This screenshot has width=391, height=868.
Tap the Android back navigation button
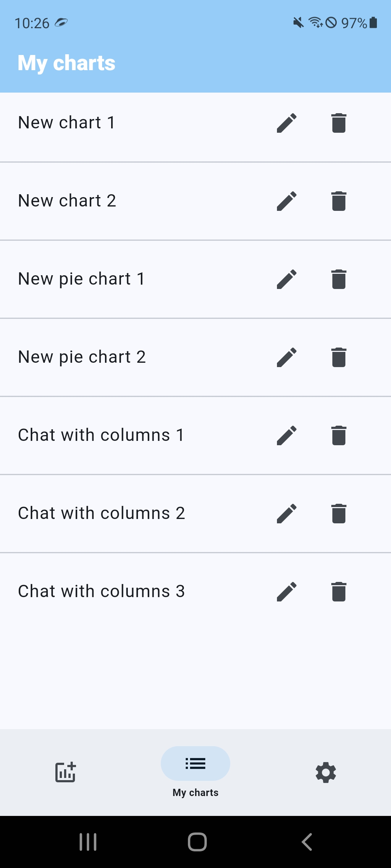[x=307, y=842]
